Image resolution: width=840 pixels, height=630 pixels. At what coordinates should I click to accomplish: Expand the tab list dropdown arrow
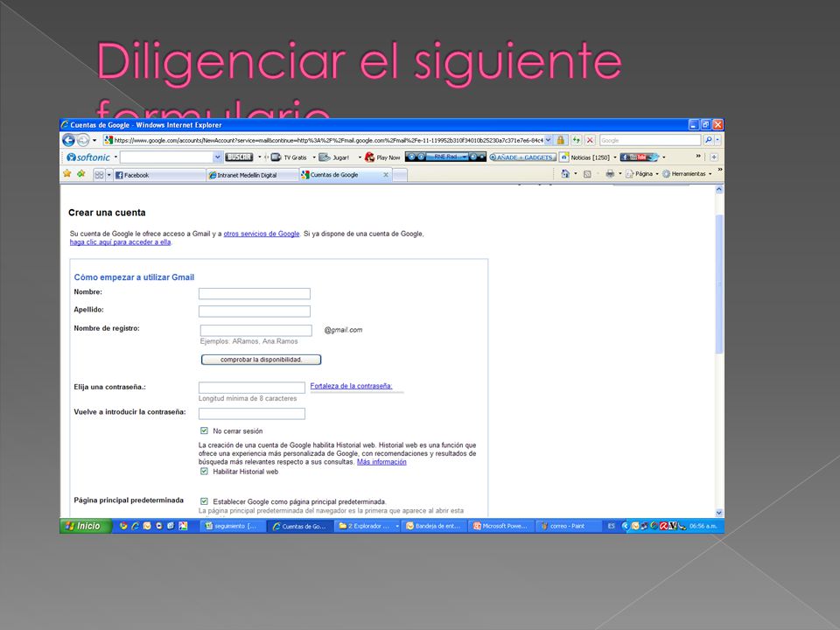point(108,175)
